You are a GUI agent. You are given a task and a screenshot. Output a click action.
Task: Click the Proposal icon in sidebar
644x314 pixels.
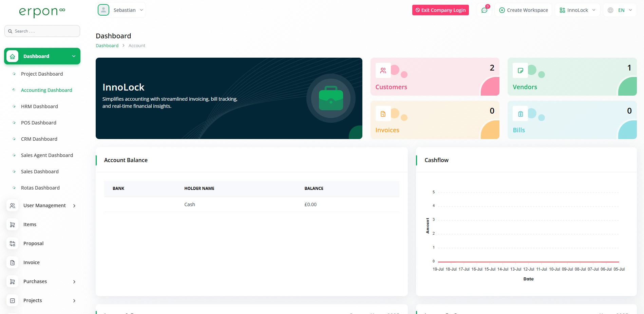(13, 243)
